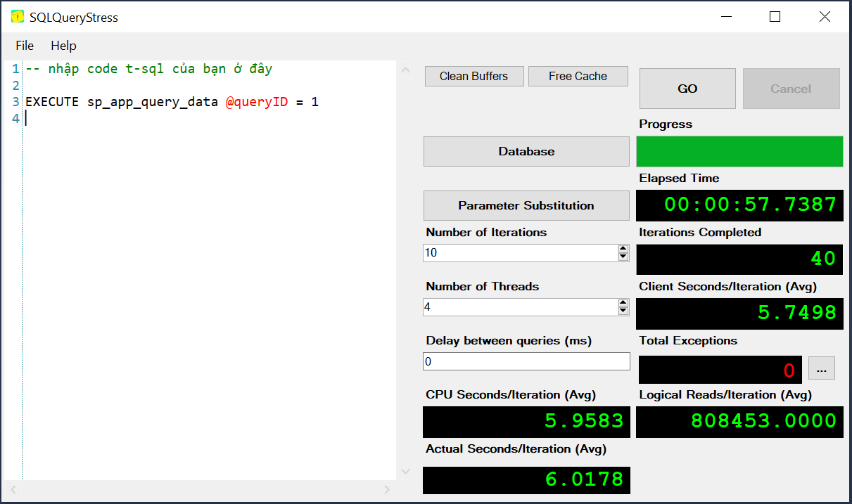Viewport: 852px width, 504px height.
Task: Open the Database connection settings
Action: click(x=526, y=151)
